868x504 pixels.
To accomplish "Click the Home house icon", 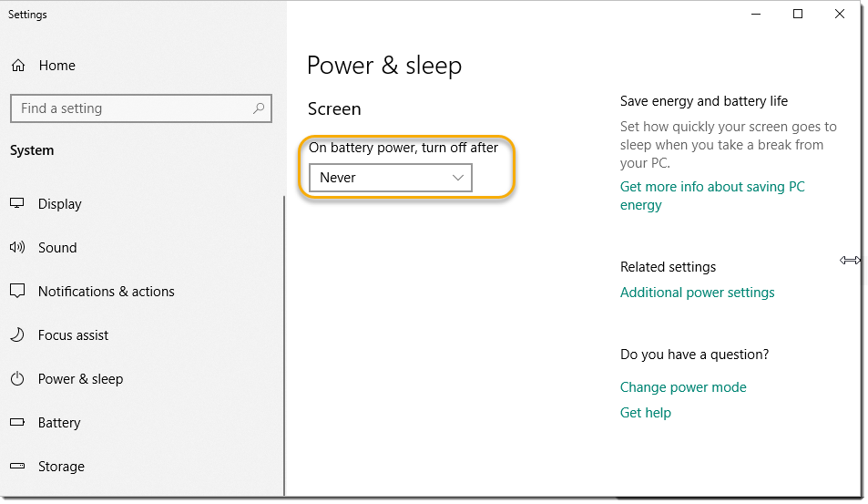I will (18, 66).
